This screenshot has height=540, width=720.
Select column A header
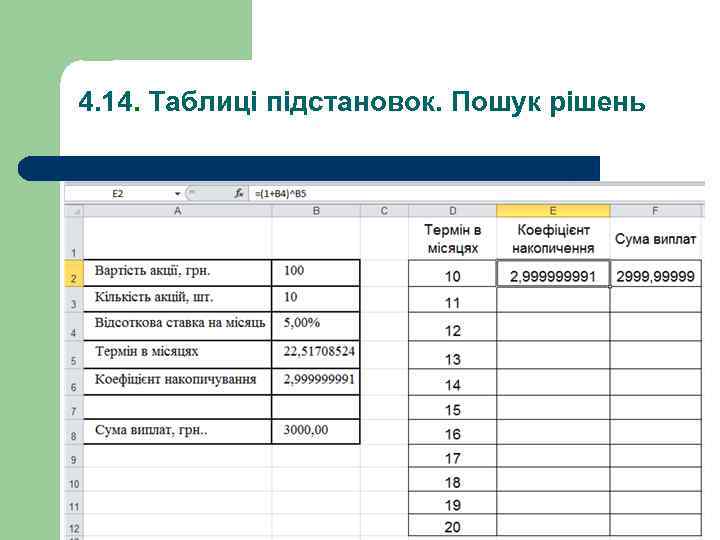click(178, 211)
